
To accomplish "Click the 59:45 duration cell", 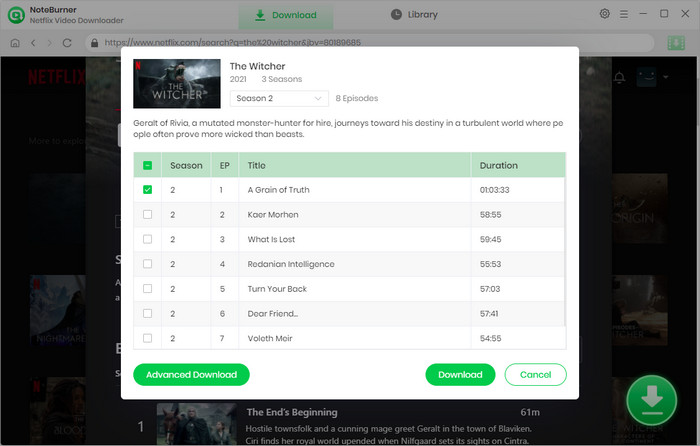I will pos(490,239).
